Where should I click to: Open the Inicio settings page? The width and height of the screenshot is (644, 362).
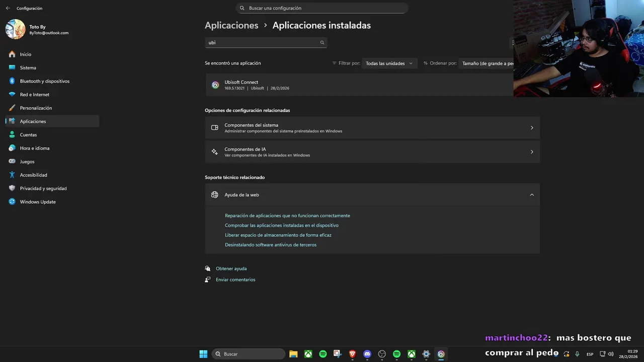[x=26, y=54]
